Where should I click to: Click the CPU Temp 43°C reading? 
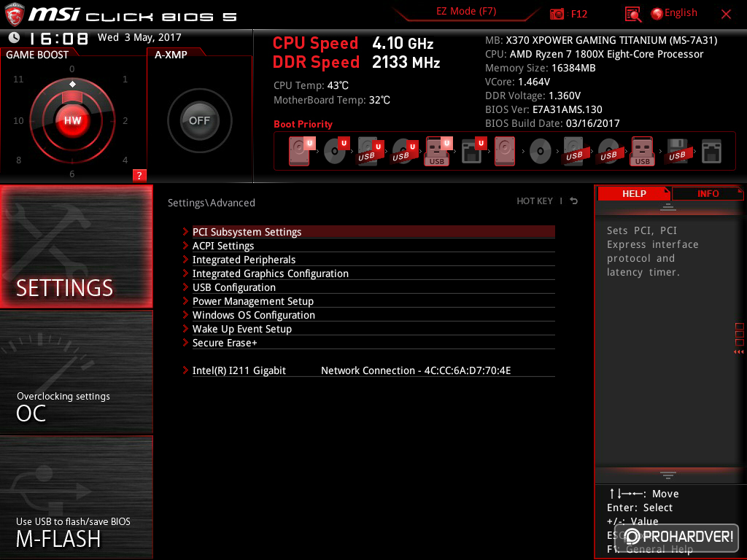[311, 85]
